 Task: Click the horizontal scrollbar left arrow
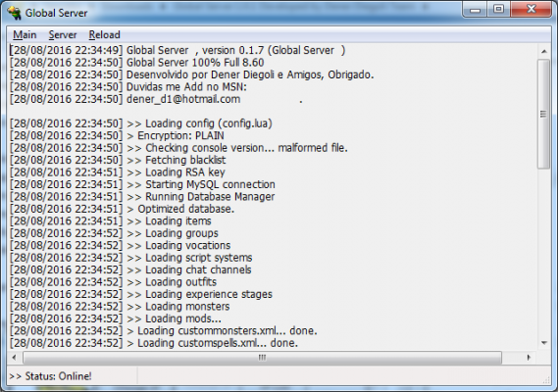tap(15, 357)
